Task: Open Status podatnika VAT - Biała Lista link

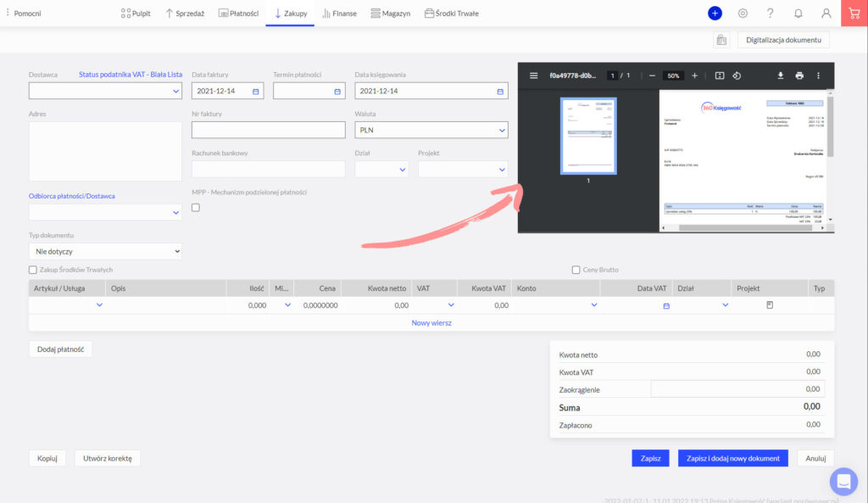Action: coord(130,75)
